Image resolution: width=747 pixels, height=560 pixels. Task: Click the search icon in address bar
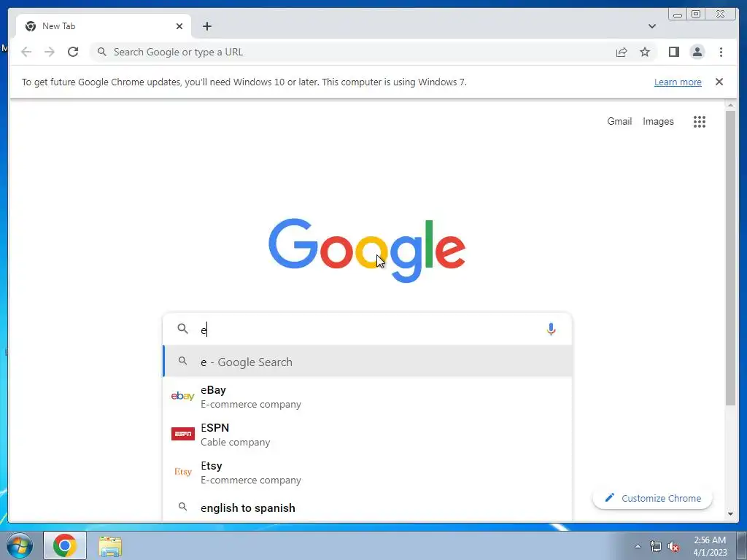(101, 52)
